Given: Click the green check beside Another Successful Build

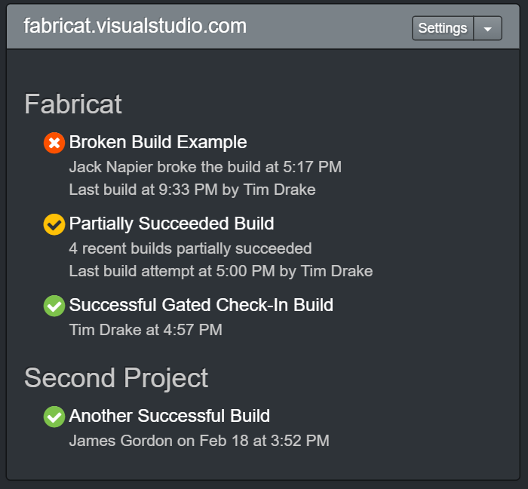Looking at the screenshot, I should (x=54, y=417).
